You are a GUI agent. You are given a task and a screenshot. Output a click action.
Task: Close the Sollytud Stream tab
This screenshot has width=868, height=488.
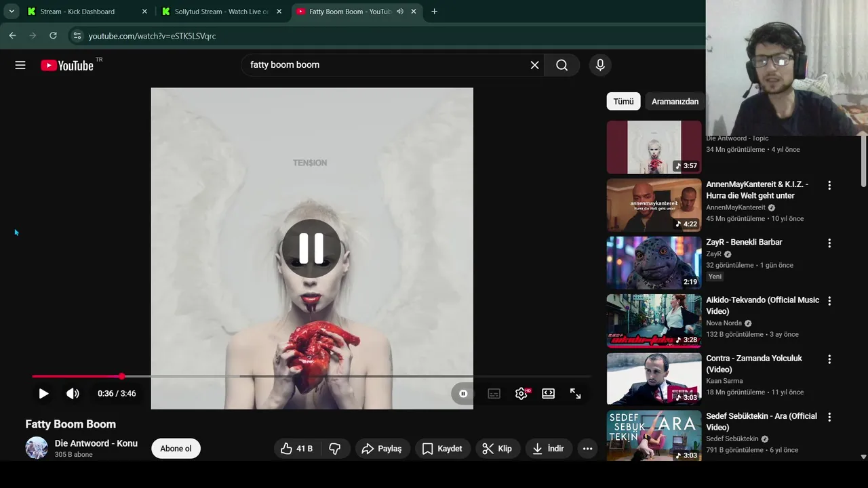coord(279,12)
